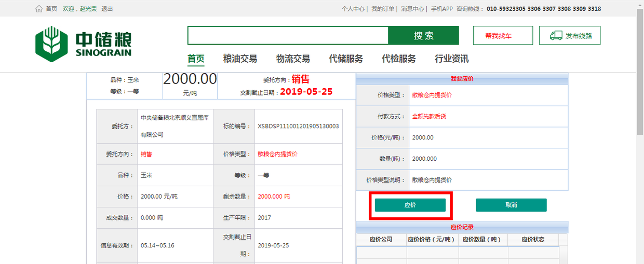
Task: Click 退出 to log out
Action: 107,9
